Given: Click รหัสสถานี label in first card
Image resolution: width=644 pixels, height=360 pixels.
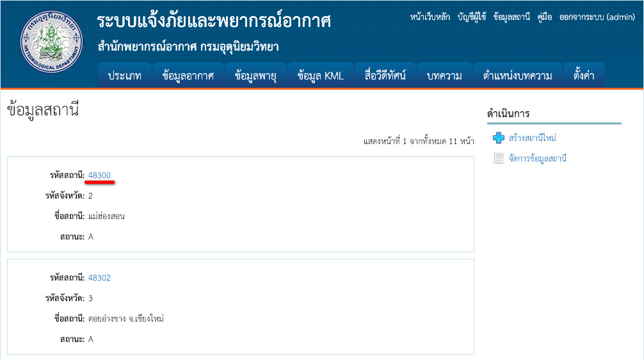Looking at the screenshot, I should (67, 175).
